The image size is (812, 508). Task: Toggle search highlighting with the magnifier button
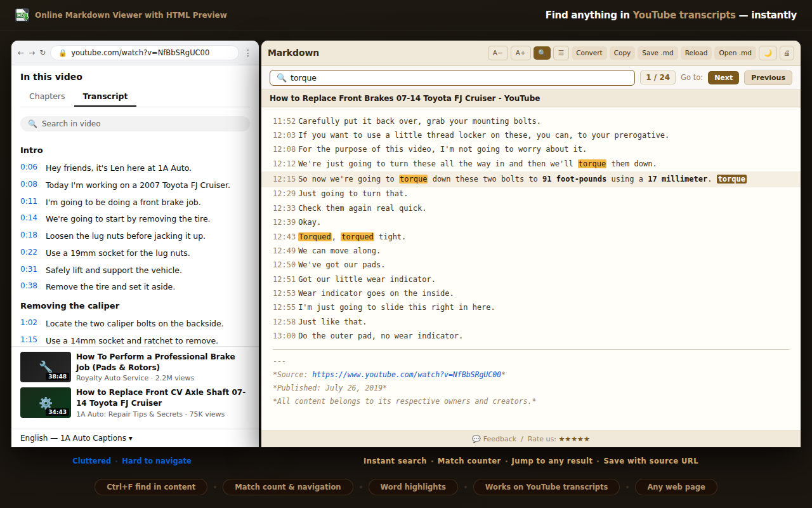[x=542, y=53]
